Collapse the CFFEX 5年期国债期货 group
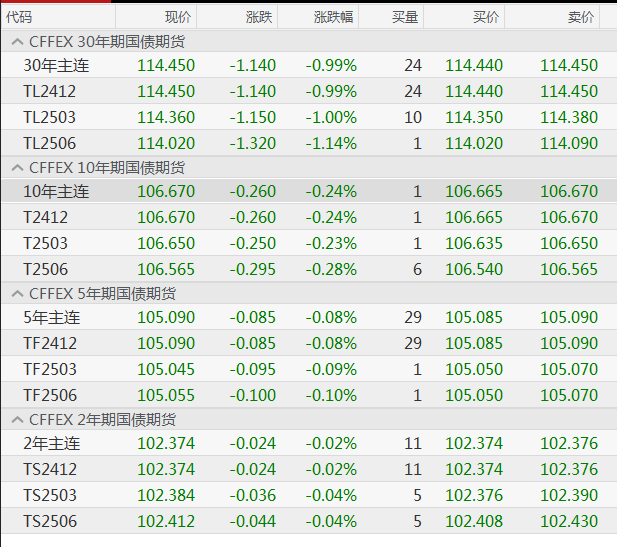Image resolution: width=617 pixels, height=547 pixels. pyautogui.click(x=16, y=294)
